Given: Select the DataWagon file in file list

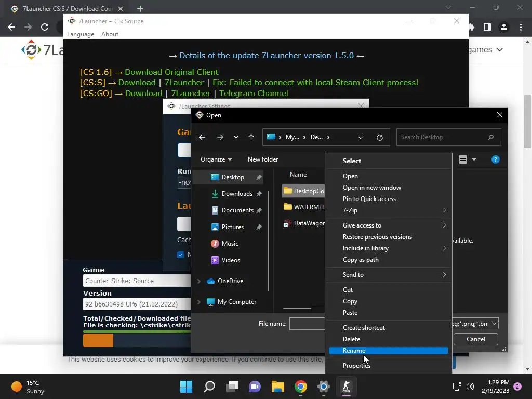Looking at the screenshot, I should click(x=303, y=223).
